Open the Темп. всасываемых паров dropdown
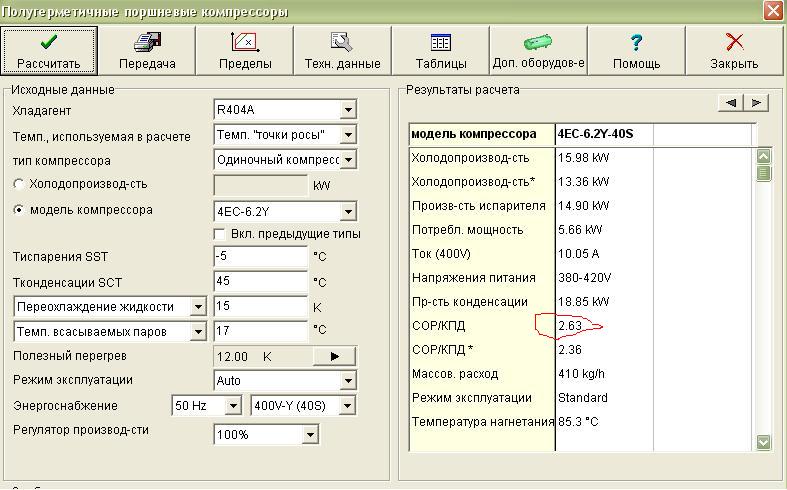The width and height of the screenshot is (787, 490). [198, 332]
